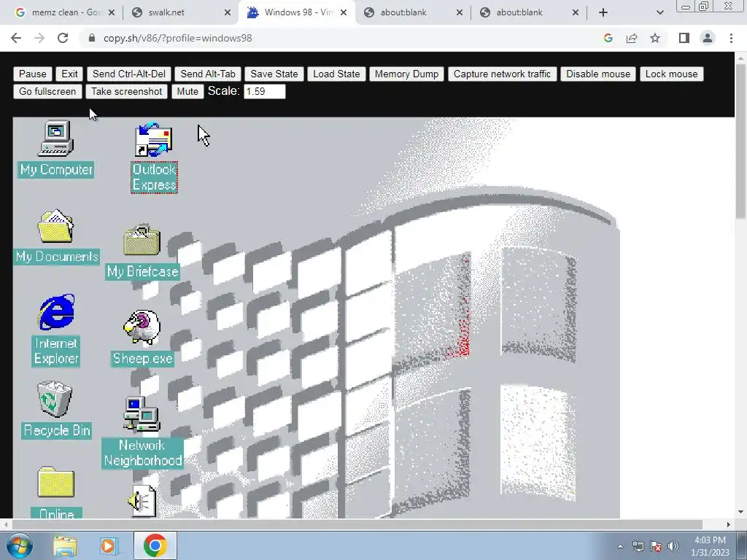Click the browser Forward arrow
This screenshot has width=747, height=560.
pyautogui.click(x=39, y=38)
